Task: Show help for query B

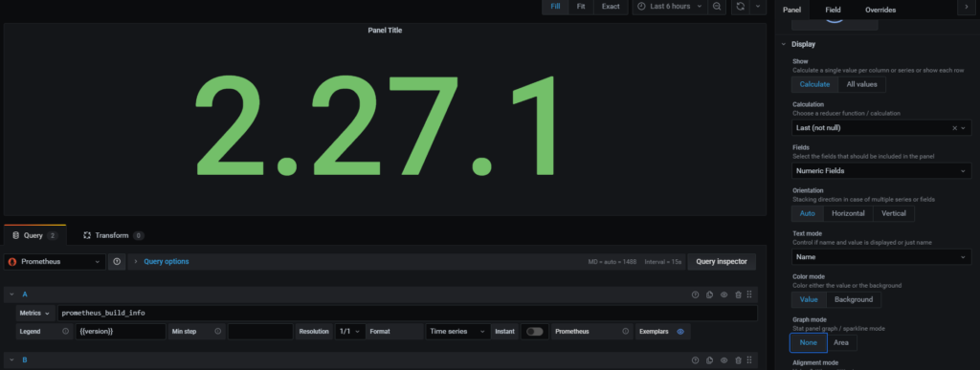Action: tap(695, 360)
